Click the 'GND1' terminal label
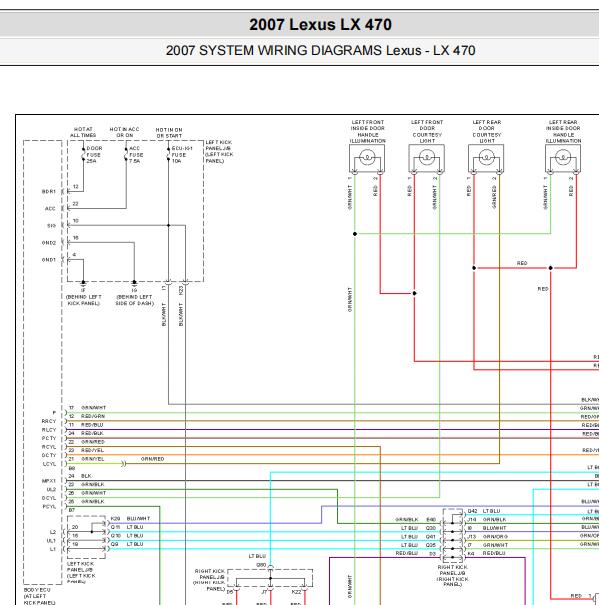The image size is (599, 605). coord(49,260)
